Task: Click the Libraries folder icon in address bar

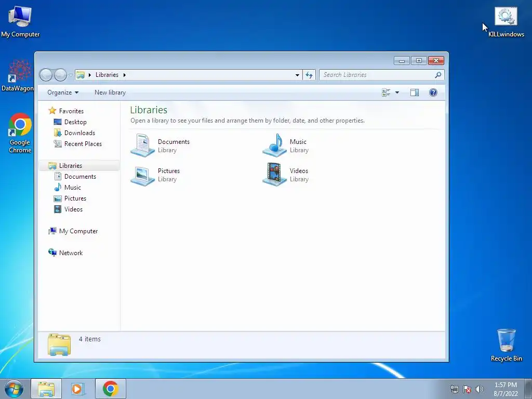Action: tap(81, 75)
